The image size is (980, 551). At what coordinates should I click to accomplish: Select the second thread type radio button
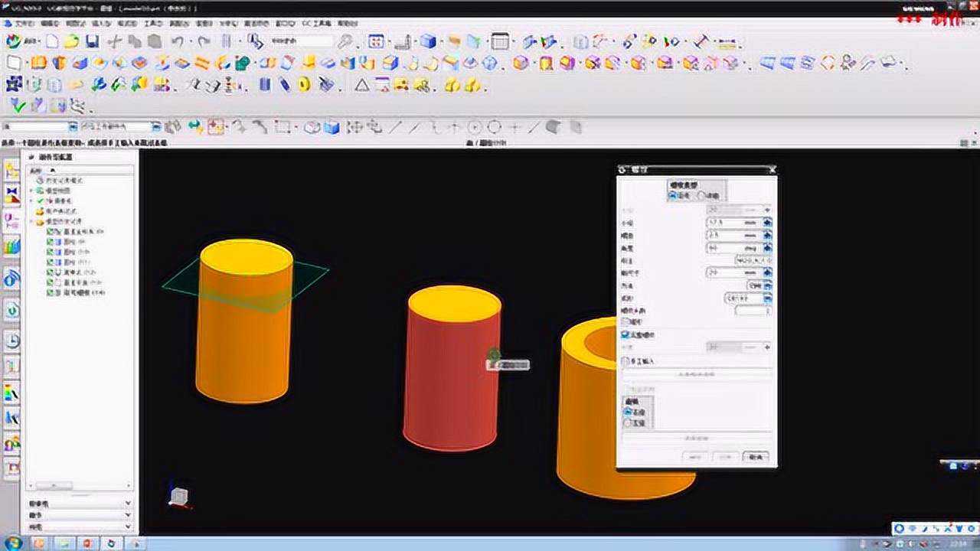click(x=701, y=196)
